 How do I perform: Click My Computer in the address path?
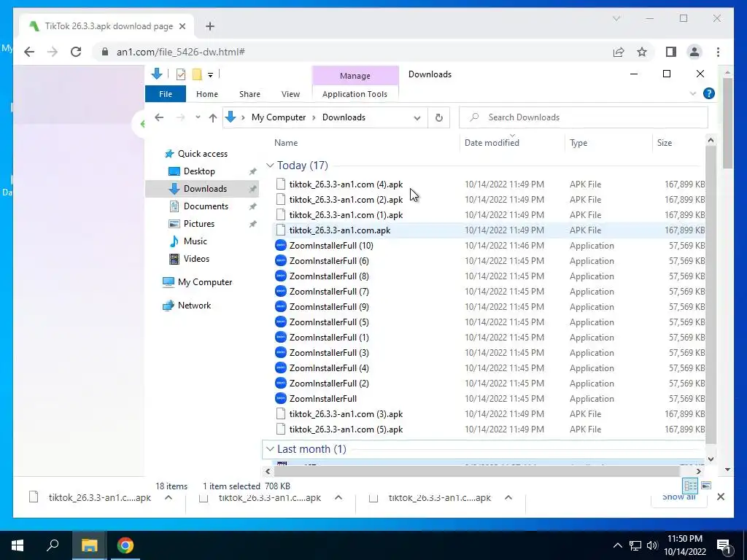click(278, 117)
